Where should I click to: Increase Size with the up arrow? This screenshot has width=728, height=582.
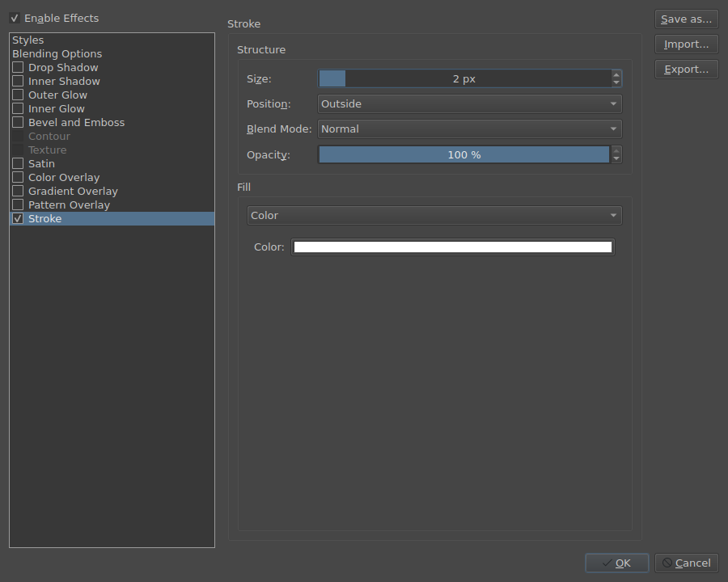click(616, 74)
